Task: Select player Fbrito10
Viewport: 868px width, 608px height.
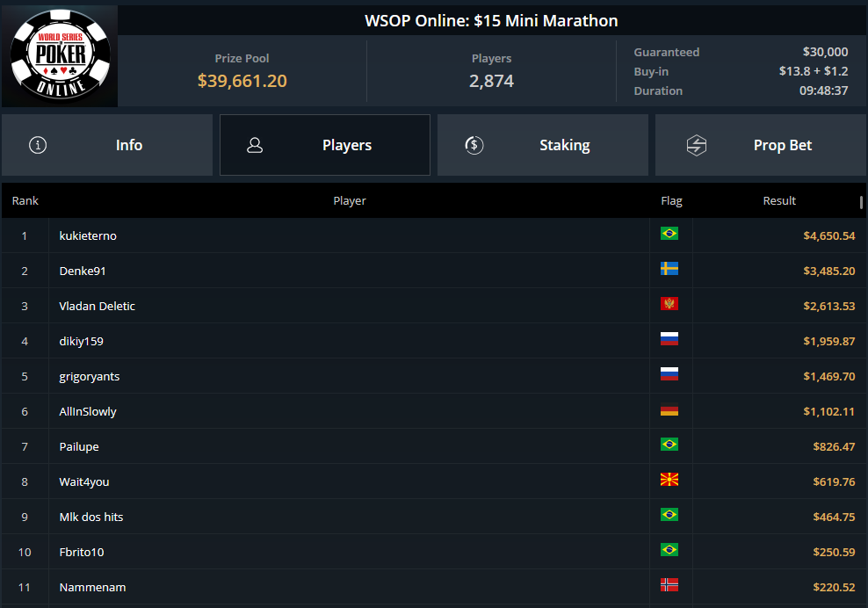Action: pos(82,552)
